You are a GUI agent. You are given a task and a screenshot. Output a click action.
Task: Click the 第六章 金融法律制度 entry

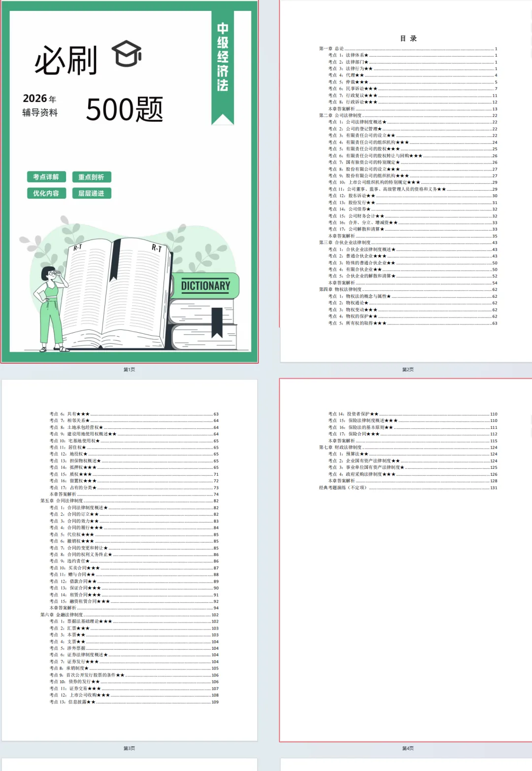tap(130, 615)
